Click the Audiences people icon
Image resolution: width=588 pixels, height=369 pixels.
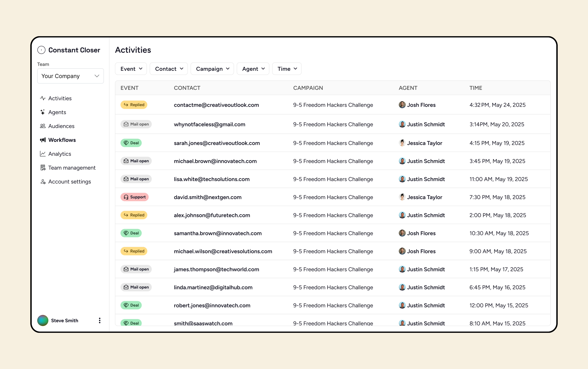pos(43,126)
